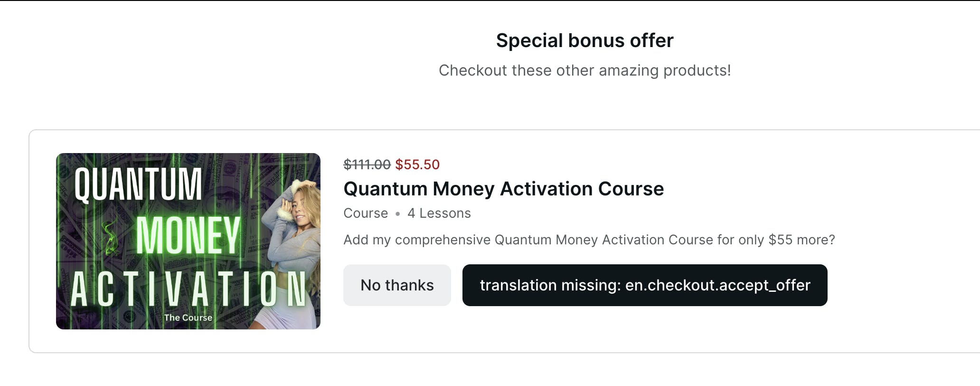Click the Quantum Money Activation Course title
The image size is (980, 386).
coord(503,189)
